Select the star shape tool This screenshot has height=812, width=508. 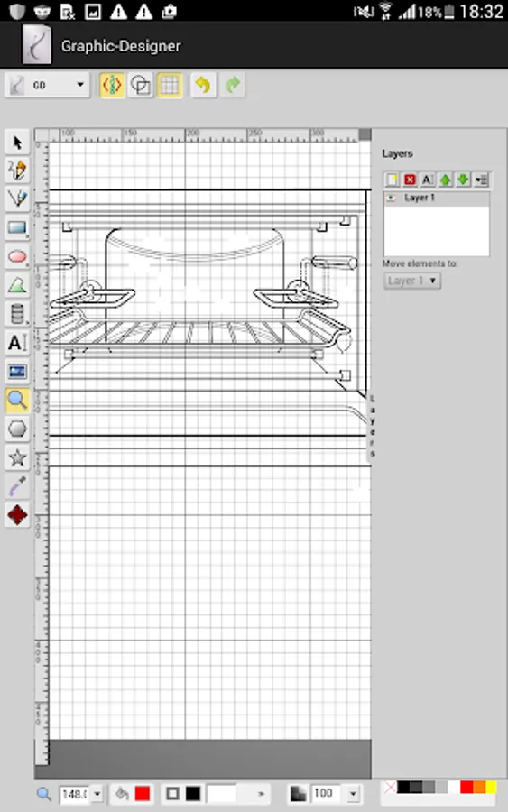17,457
